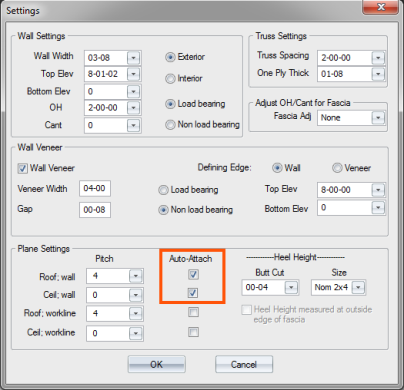
Task: Dismiss the dialog with Cancel
Action: point(244,364)
